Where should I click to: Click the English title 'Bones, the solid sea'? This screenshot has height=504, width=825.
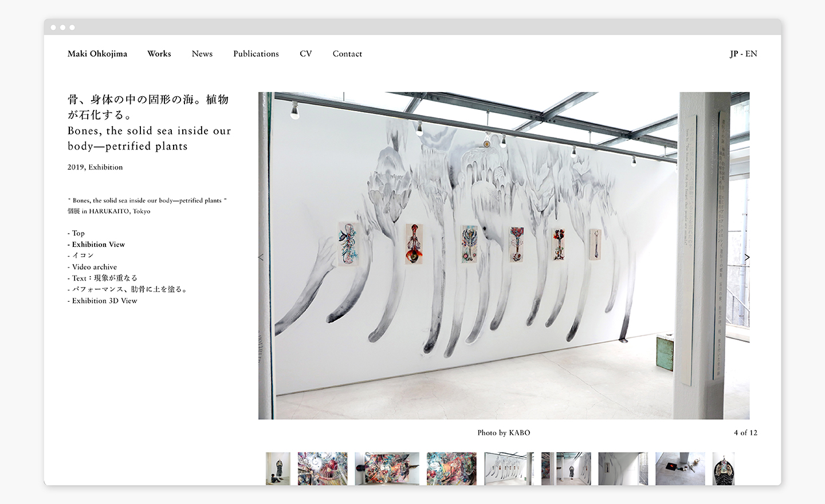pyautogui.click(x=149, y=139)
